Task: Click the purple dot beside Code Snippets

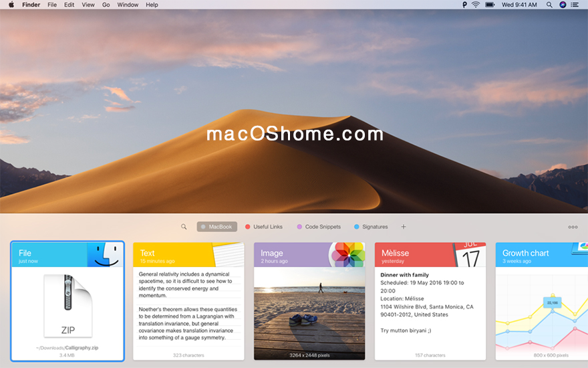Action: (x=299, y=227)
